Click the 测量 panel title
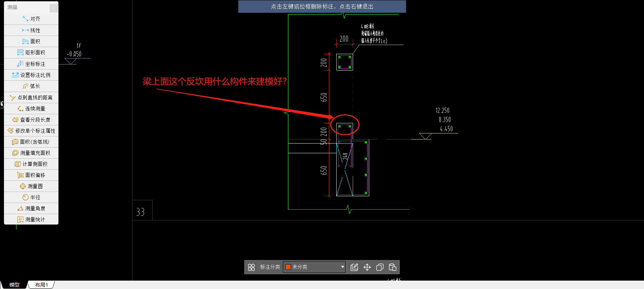644x289 pixels. pos(12,7)
